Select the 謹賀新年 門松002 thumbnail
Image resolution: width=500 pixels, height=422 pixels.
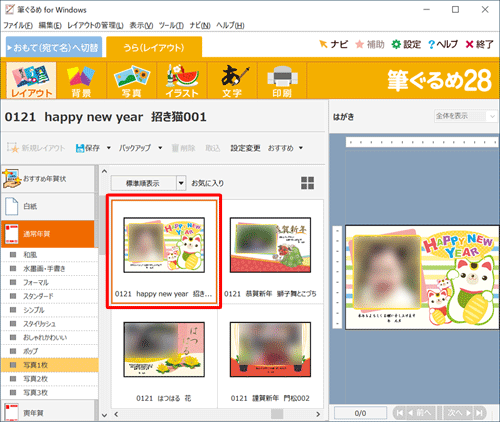coord(270,356)
